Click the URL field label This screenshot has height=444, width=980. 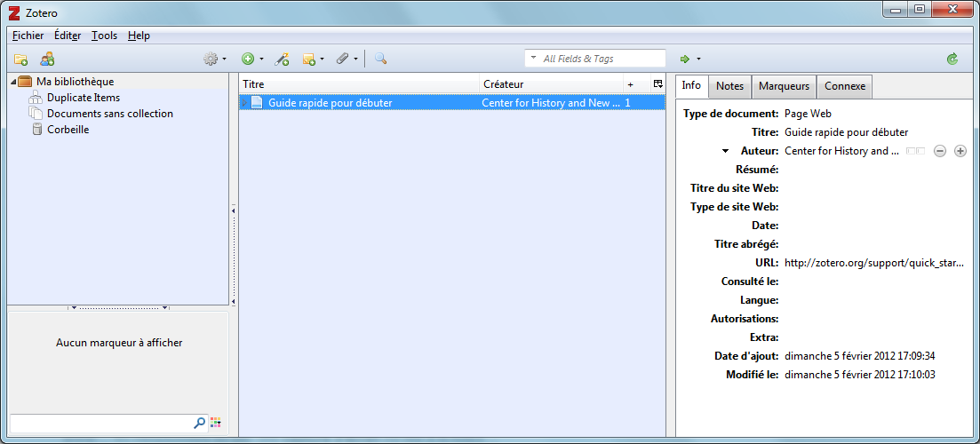[x=766, y=262]
